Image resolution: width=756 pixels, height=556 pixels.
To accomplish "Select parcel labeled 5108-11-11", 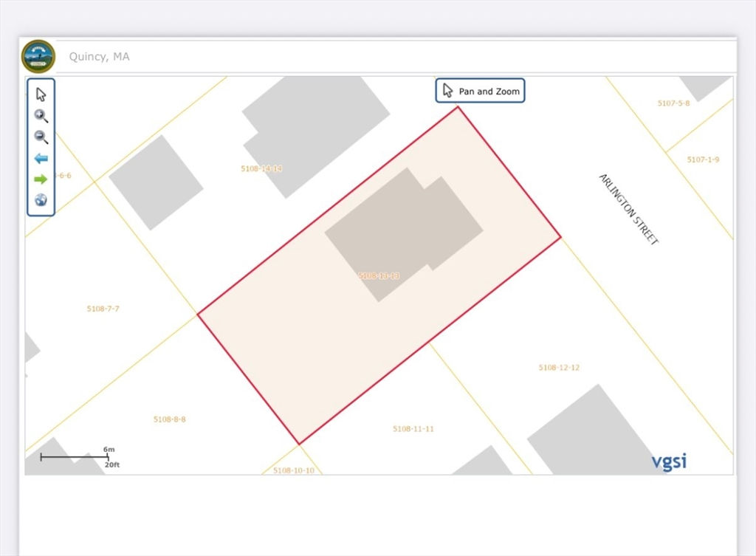I will [413, 429].
